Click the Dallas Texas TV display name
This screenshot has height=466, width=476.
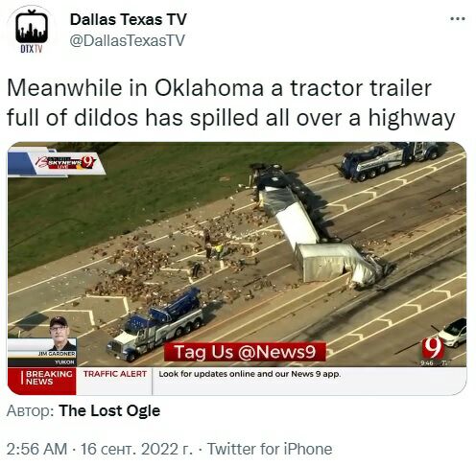tap(128, 20)
